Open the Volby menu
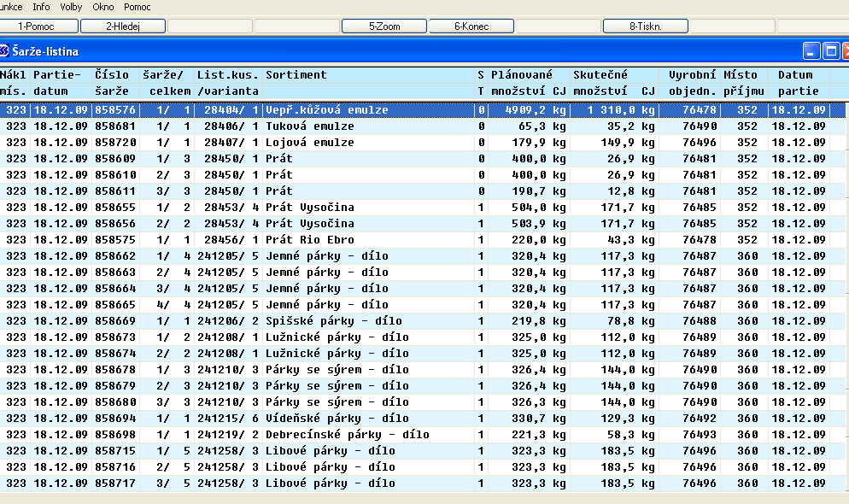Screen dimensions: 849x504 click(71, 7)
